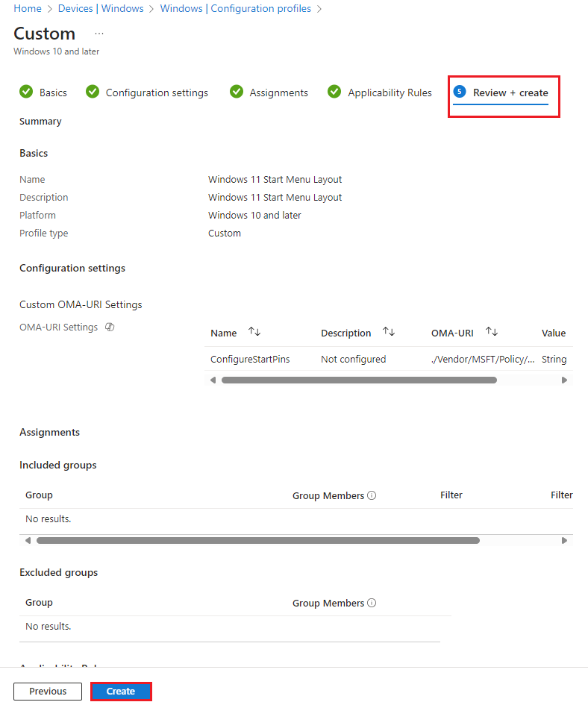This screenshot has width=588, height=702.
Task: Click the green checkmark on Applicability Rules
Action: [334, 92]
